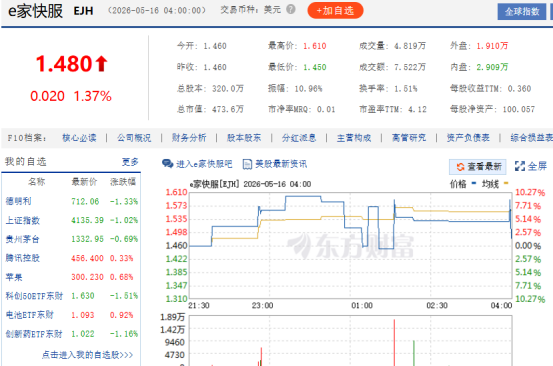Open 上证指数 in the watchlist
553x366 pixels.
tap(23, 220)
